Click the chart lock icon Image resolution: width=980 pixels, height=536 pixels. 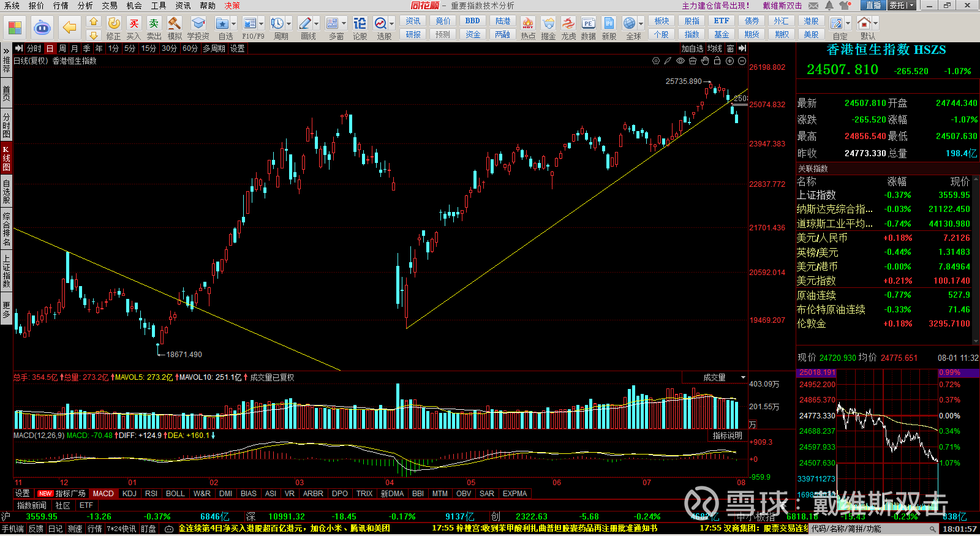(x=717, y=61)
